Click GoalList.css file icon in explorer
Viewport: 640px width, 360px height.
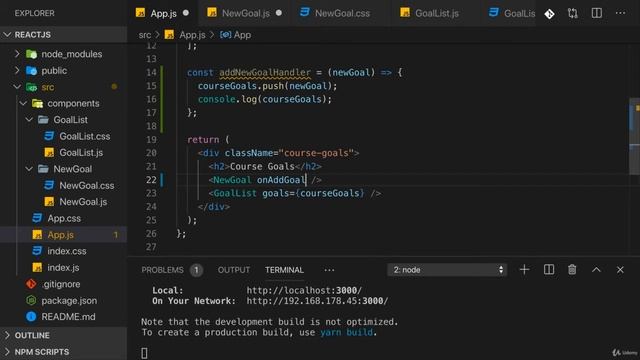coord(49,136)
